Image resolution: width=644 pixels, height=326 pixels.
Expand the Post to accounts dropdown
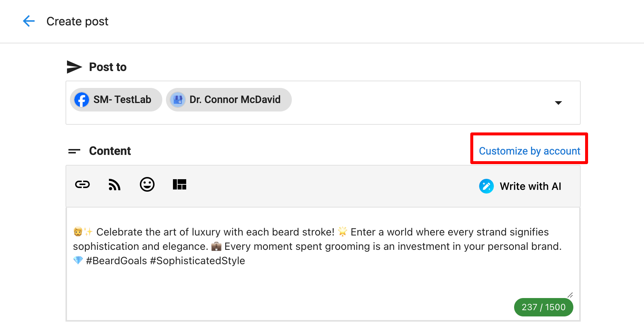(558, 103)
